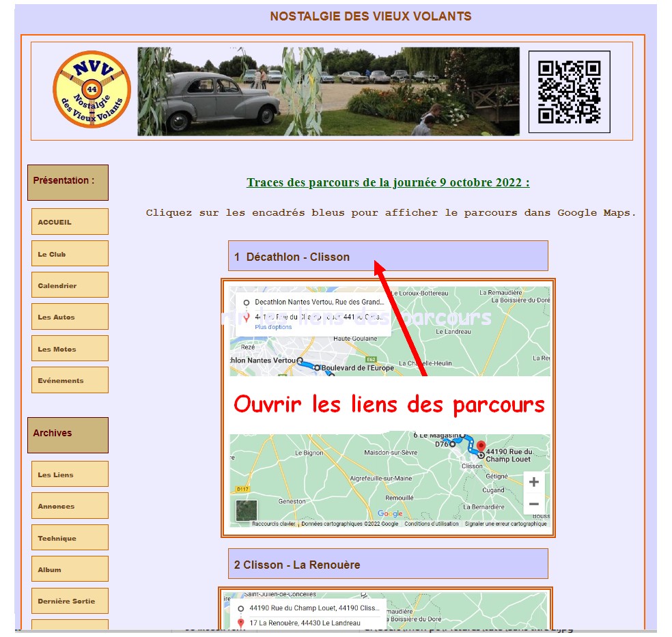Go to the Calendrier page
The height and width of the screenshot is (637, 672).
click(70, 285)
